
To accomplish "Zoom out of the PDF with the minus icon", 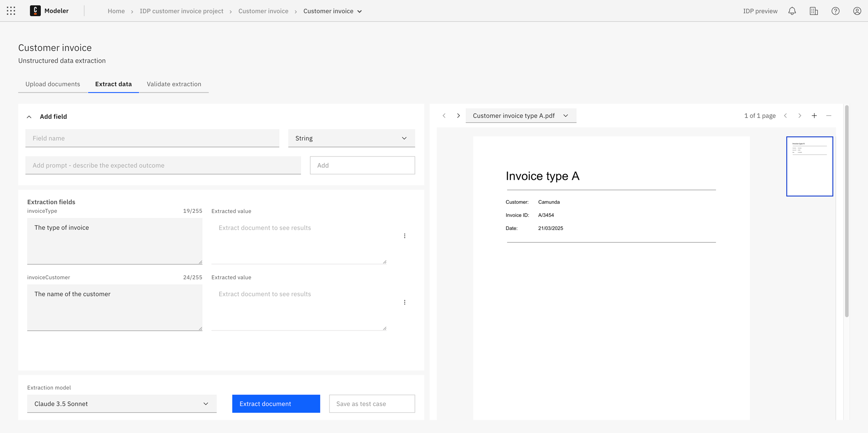I will point(829,116).
